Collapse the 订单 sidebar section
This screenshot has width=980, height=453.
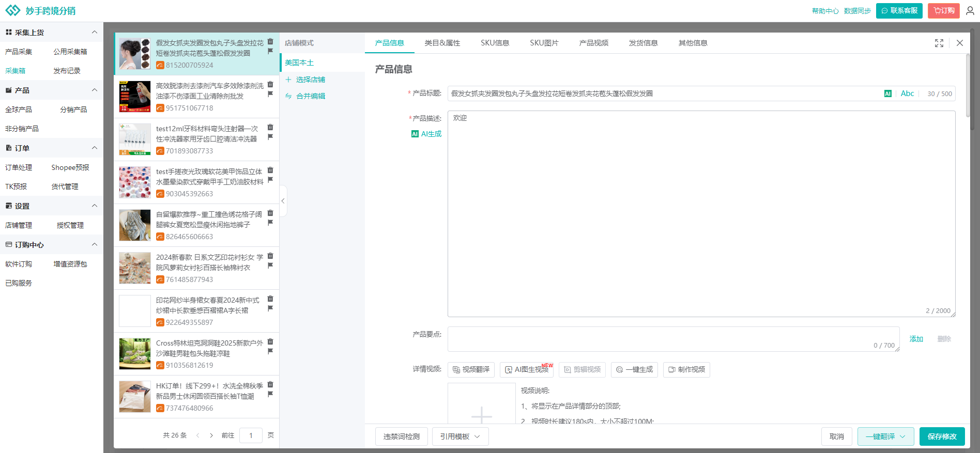tap(95, 148)
